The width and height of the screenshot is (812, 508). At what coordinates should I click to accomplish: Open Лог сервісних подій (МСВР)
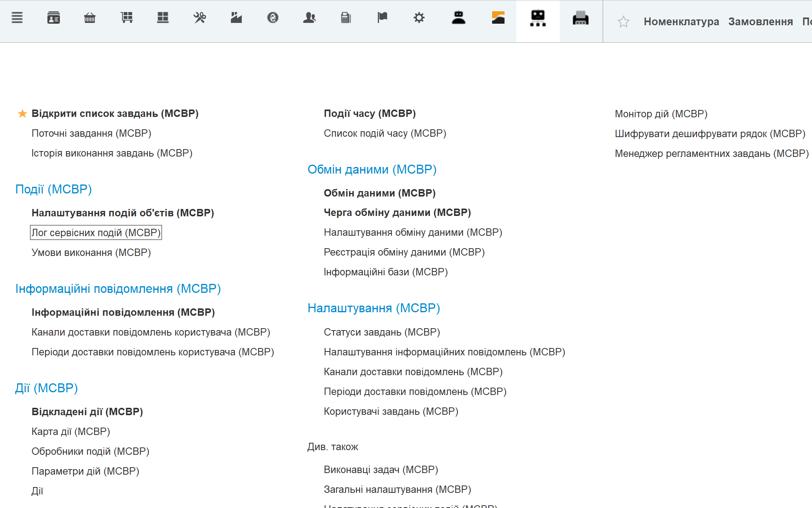point(96,233)
